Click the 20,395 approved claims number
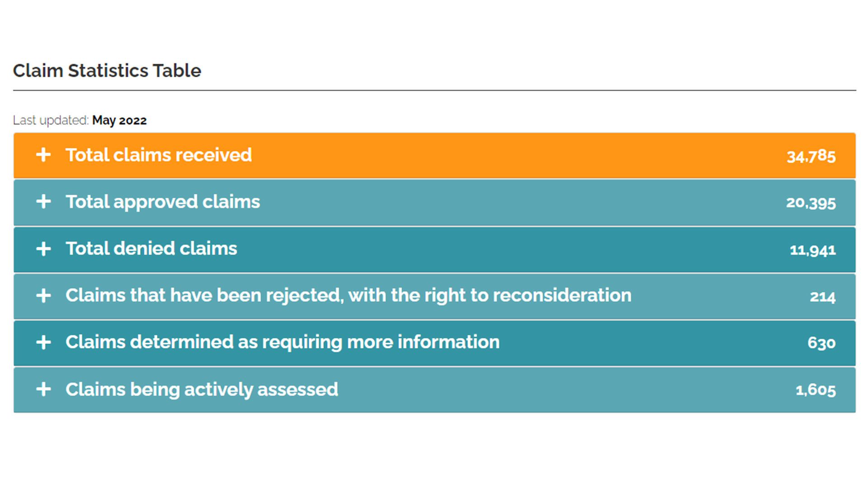 click(x=811, y=203)
